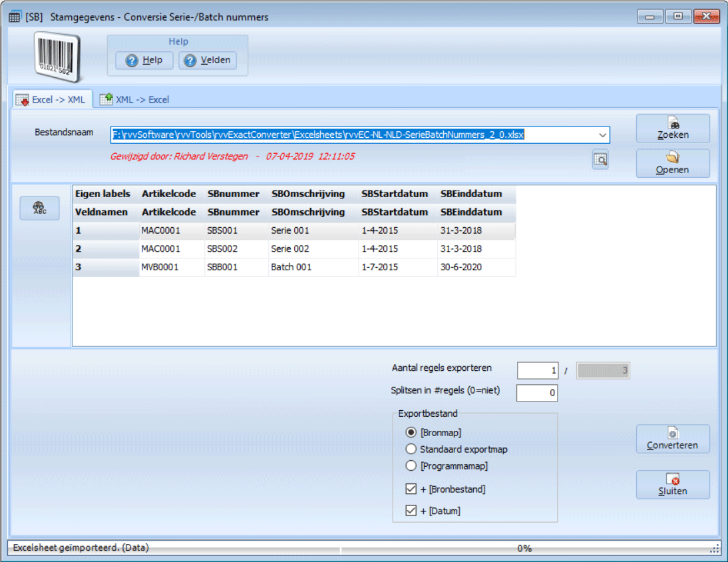The height and width of the screenshot is (562, 728).
Task: Click the Converteren button
Action: click(x=672, y=439)
